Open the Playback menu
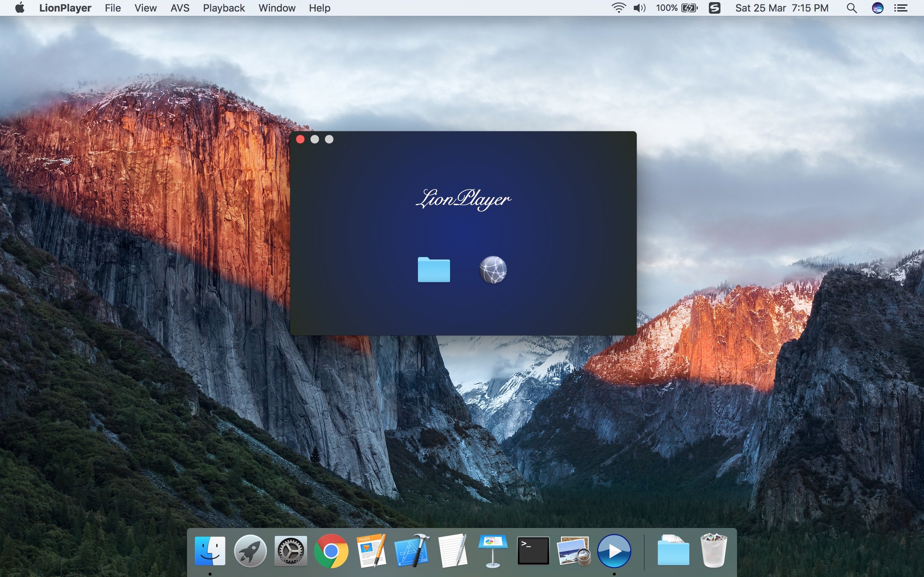924x577 pixels. click(x=224, y=8)
